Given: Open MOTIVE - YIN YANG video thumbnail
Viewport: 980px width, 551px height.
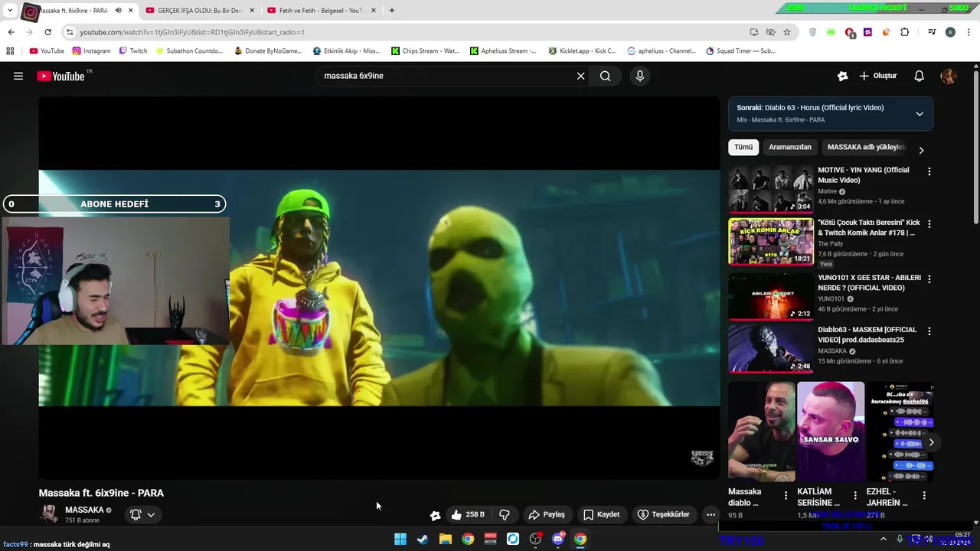Looking at the screenshot, I should click(770, 188).
